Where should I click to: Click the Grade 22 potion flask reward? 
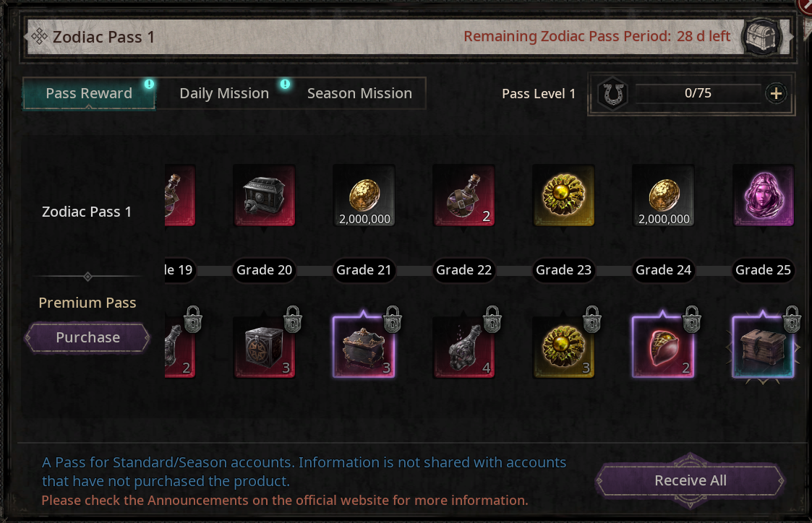pyautogui.click(x=464, y=196)
